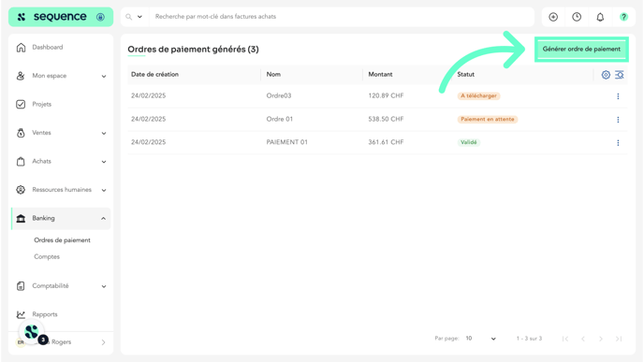The height and width of the screenshot is (362, 644).
Task: Click the plus quick-add icon
Action: coord(553,17)
